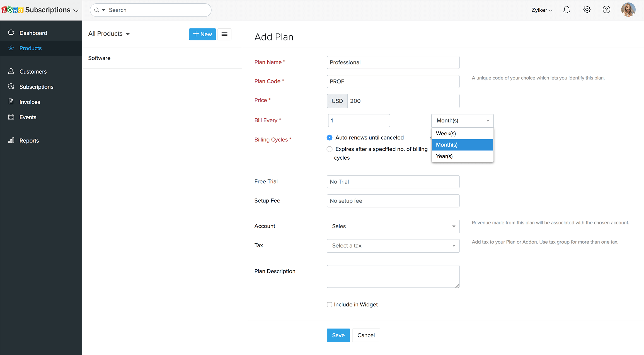Select Expires after specified billing cycles
Image resolution: width=644 pixels, height=355 pixels.
pyautogui.click(x=330, y=149)
